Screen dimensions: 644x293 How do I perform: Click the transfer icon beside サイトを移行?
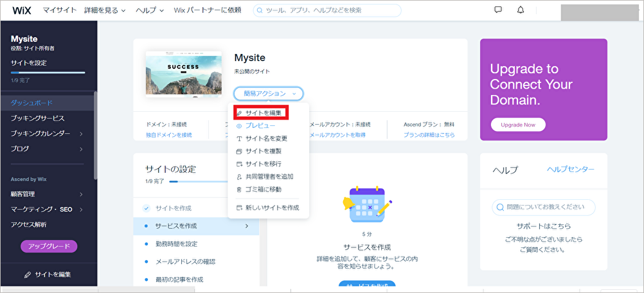(x=240, y=164)
